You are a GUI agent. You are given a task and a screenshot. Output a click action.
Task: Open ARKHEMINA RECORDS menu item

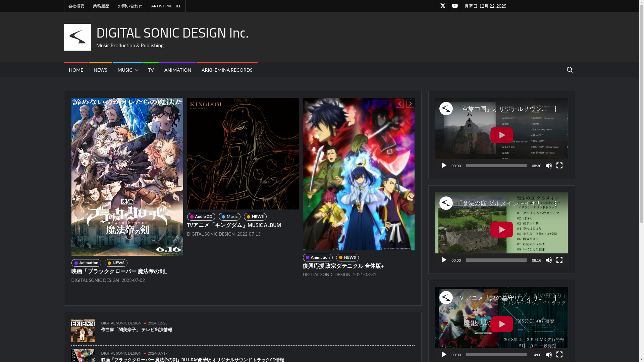[x=227, y=70]
